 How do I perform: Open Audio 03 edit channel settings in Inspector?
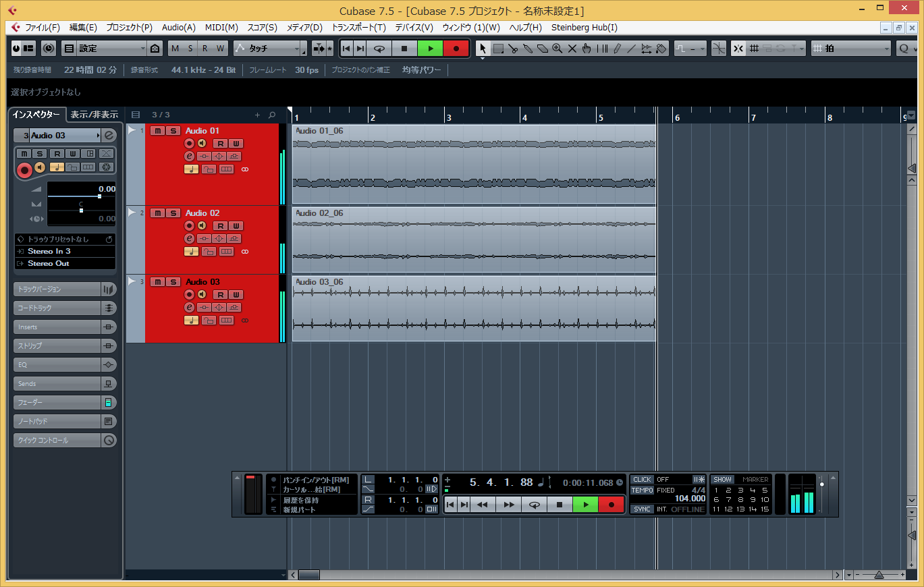[x=109, y=136]
